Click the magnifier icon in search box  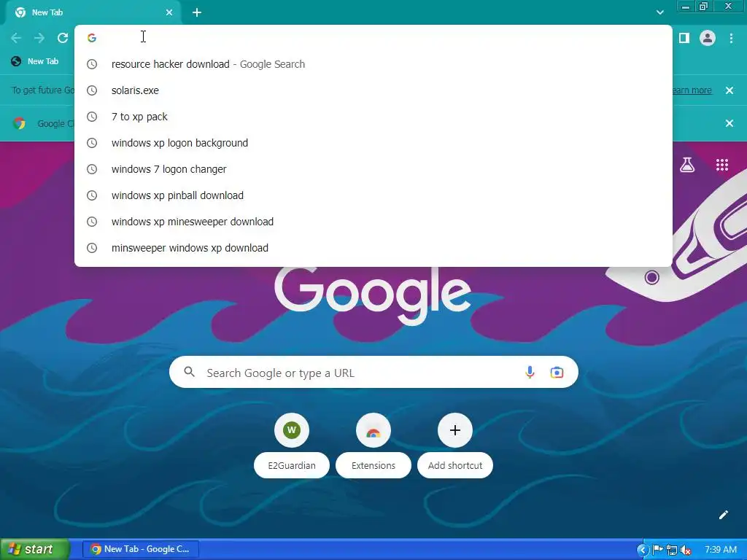click(189, 372)
